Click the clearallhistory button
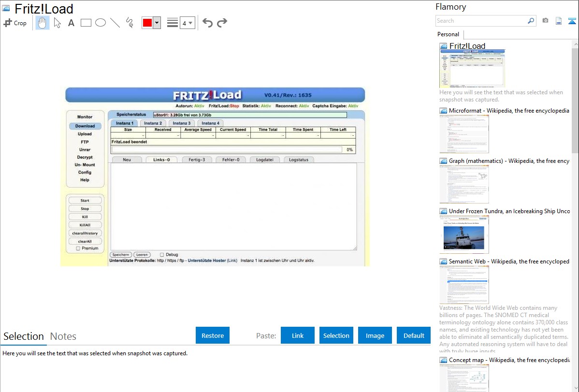The width and height of the screenshot is (579, 392). pos(85,233)
